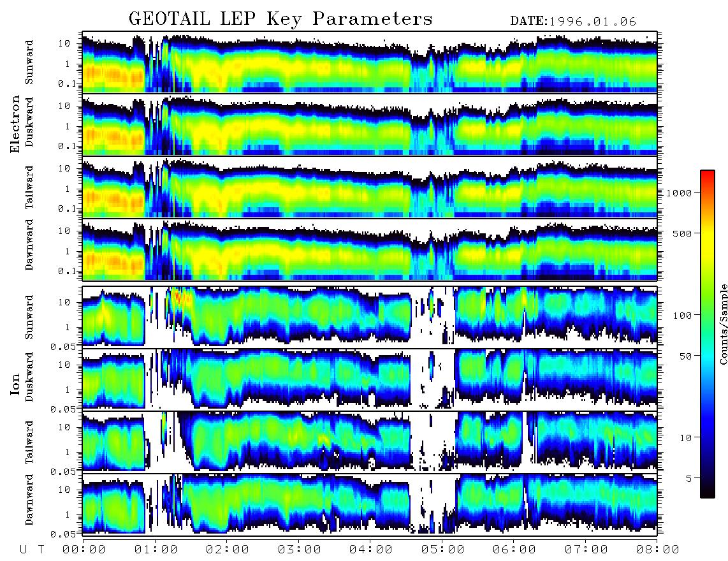
Task: Select the Ion "Tailward" panel label
Action: click(29, 442)
